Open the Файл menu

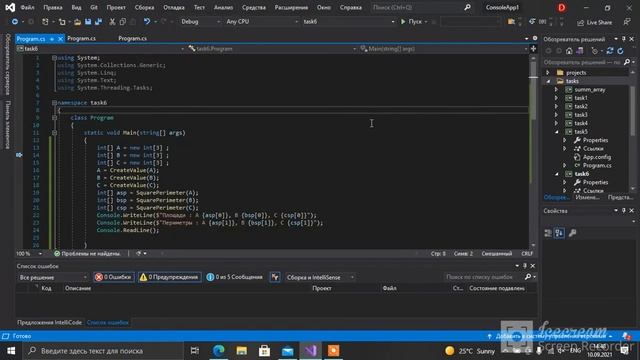coord(27,7)
